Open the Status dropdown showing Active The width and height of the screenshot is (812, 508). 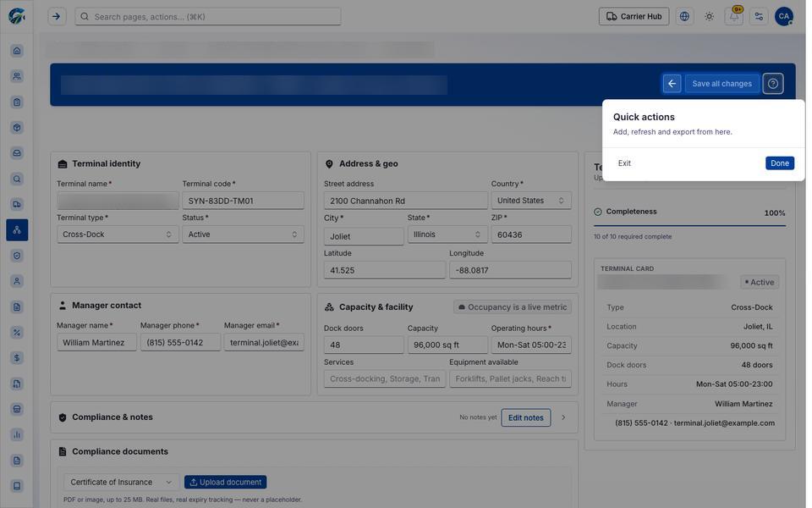coord(243,235)
